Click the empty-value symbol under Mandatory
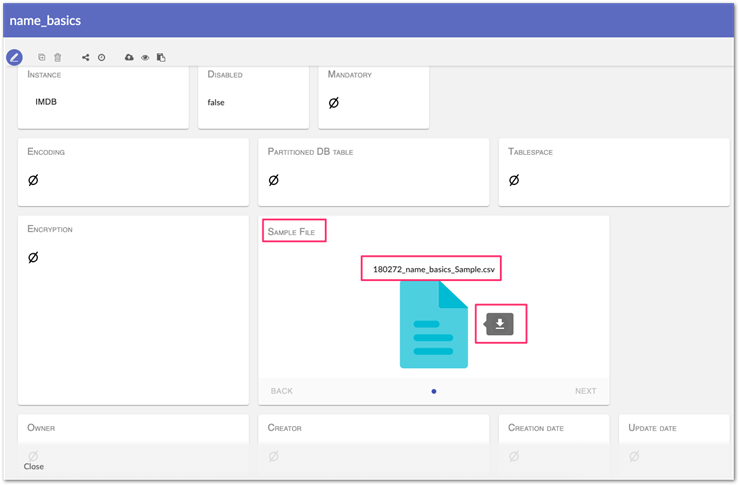 [334, 102]
